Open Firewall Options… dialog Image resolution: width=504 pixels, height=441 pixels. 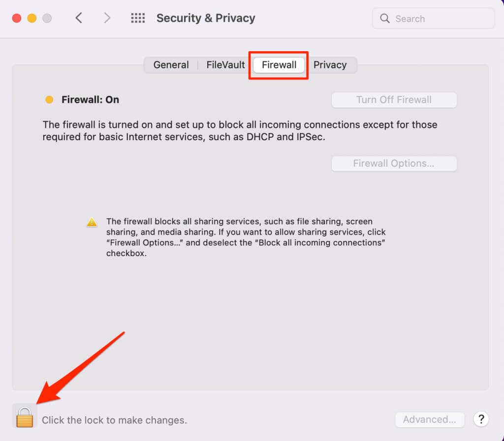(x=394, y=163)
